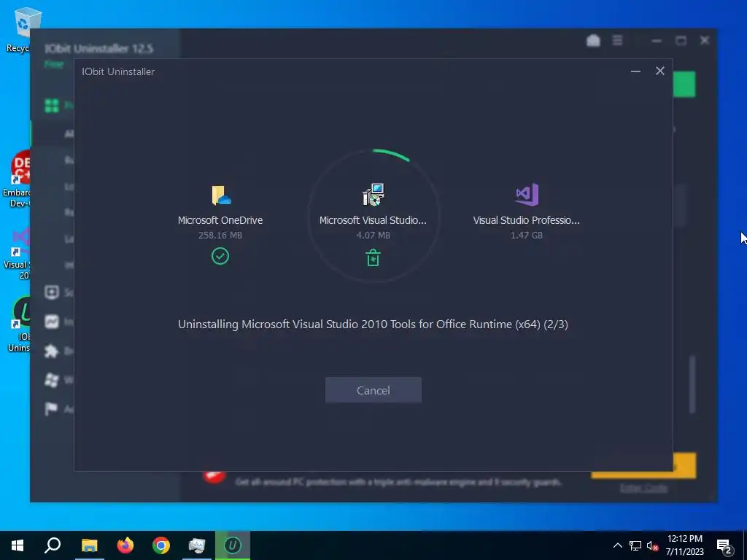Open the Windows Apps icon in IObit sidebar

pyautogui.click(x=52, y=380)
